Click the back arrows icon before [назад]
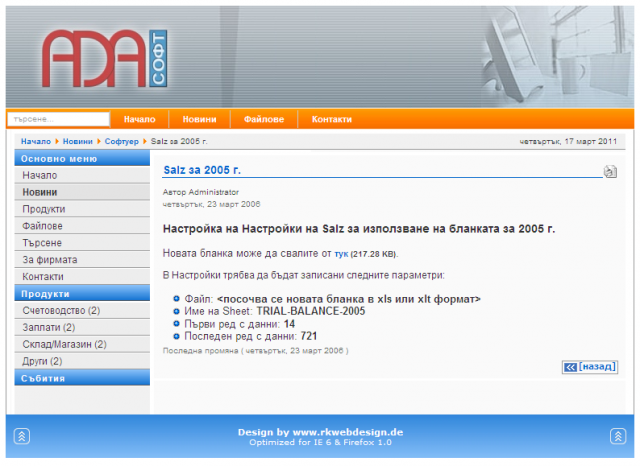 pyautogui.click(x=570, y=367)
